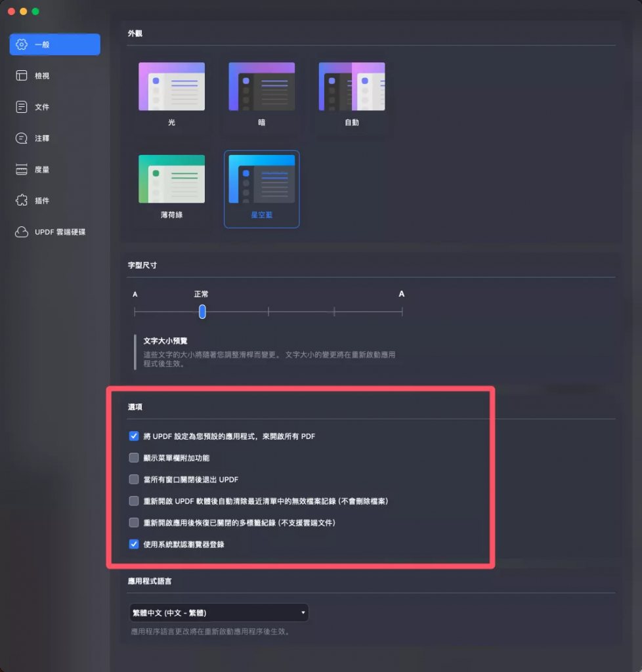Image resolution: width=642 pixels, height=672 pixels.
Task: Set font size slider to smallest tick
Action: 135,312
